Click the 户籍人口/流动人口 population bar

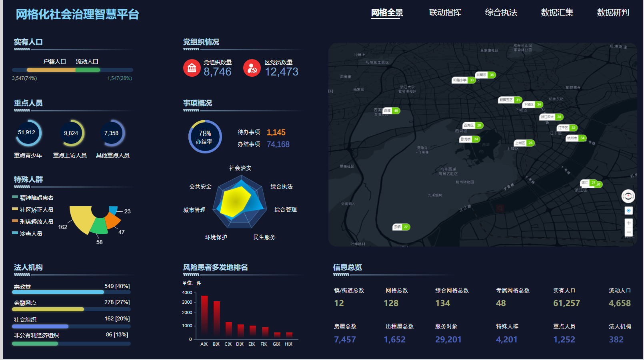pyautogui.click(x=72, y=70)
